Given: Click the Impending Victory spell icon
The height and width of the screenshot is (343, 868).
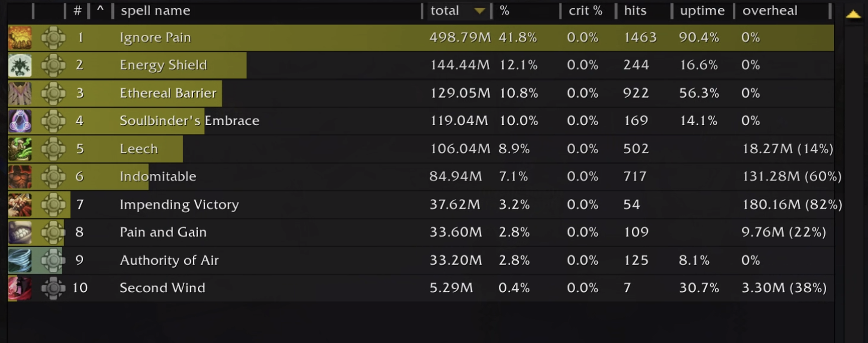Looking at the screenshot, I should (x=20, y=205).
